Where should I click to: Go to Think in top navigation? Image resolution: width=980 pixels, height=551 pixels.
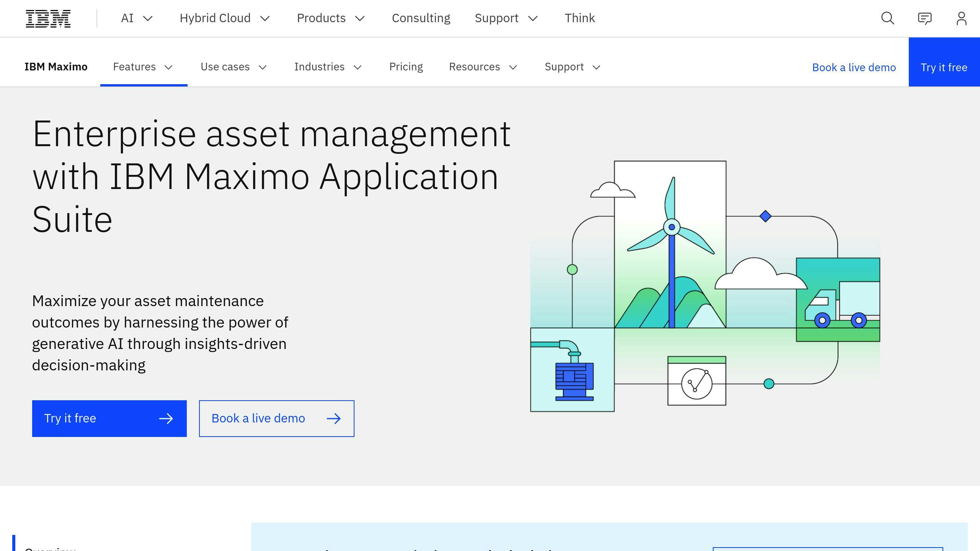tap(580, 18)
